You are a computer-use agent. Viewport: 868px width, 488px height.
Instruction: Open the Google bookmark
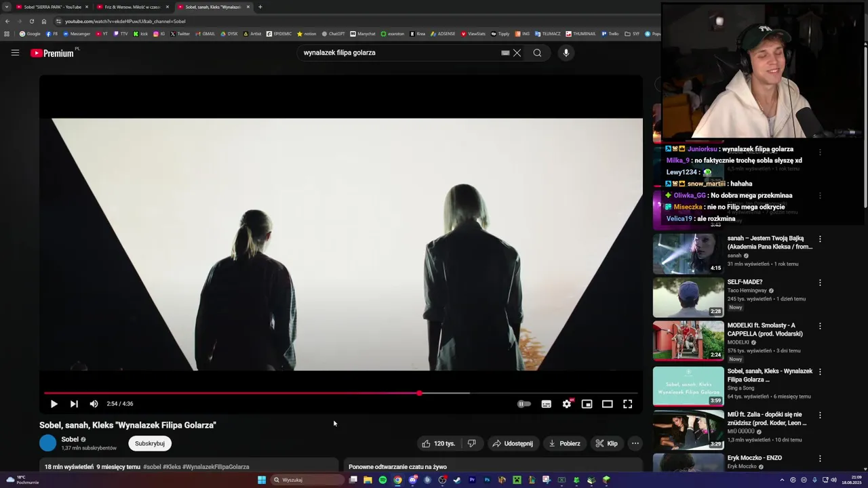[x=30, y=34]
